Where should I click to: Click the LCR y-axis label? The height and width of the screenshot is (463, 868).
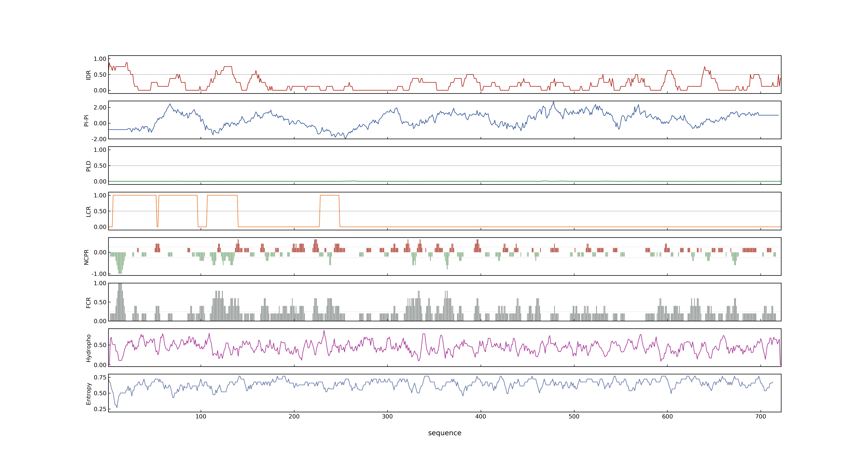coord(89,211)
